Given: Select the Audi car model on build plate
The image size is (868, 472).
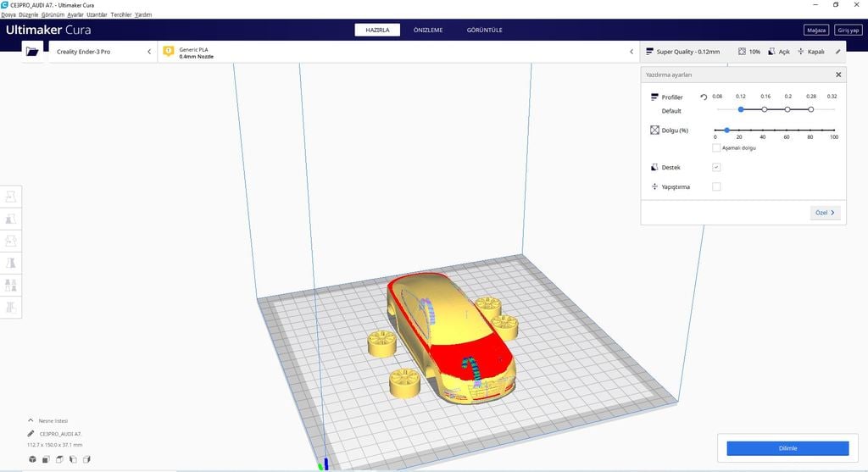Looking at the screenshot, I should tap(451, 337).
